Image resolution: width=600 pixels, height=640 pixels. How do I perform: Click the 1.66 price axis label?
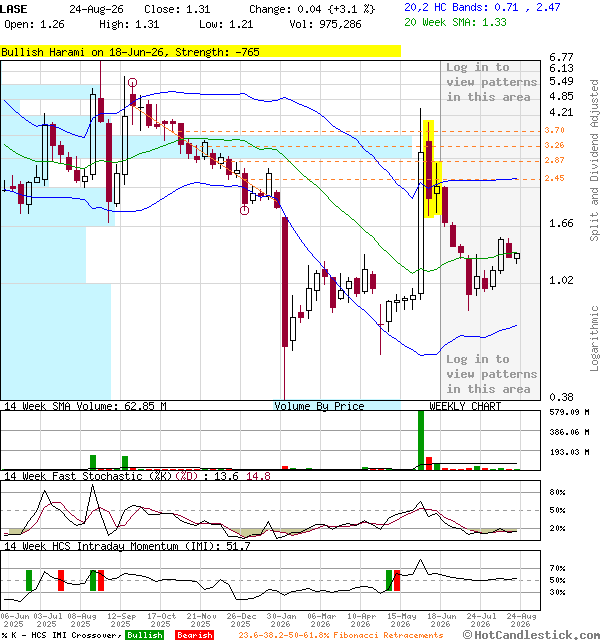point(561,223)
